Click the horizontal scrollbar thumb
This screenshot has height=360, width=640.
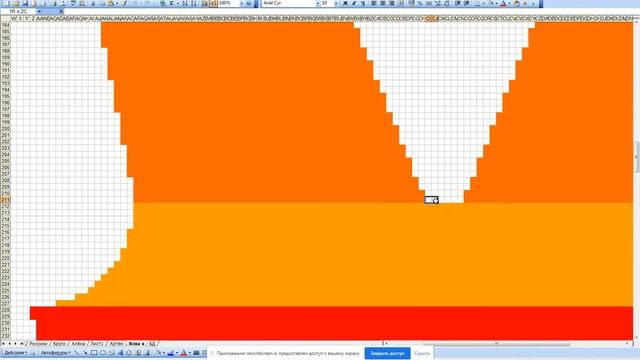(x=496, y=344)
